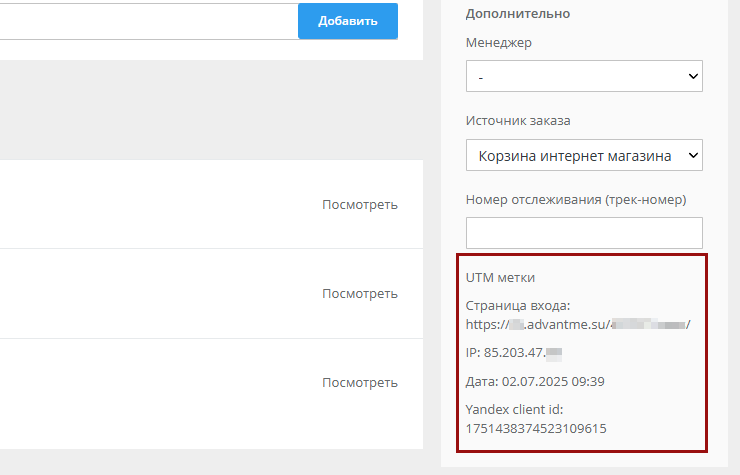Focus the text field beside Добавить
Image resolution: width=740 pixels, height=475 pixels.
click(148, 21)
